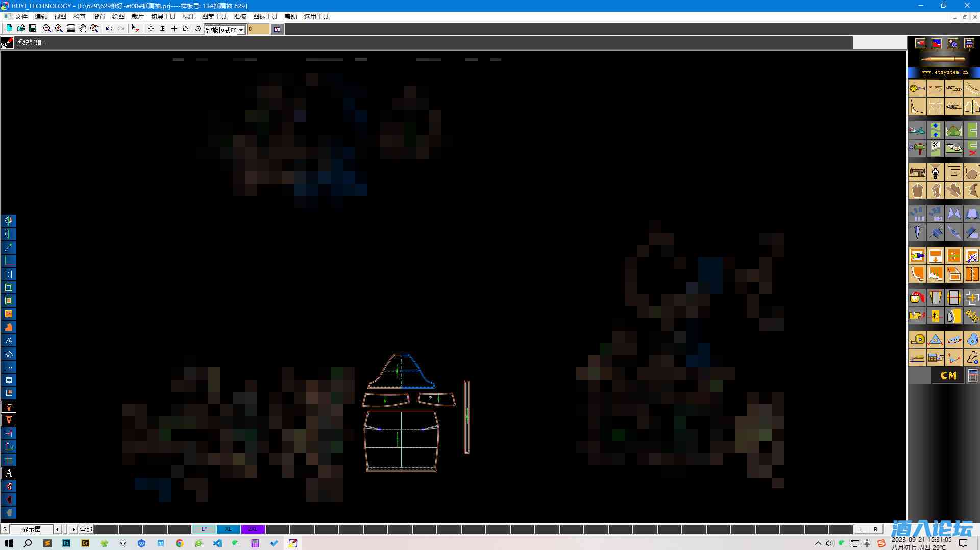Open the 设置 menu
980x550 pixels.
(x=99, y=17)
